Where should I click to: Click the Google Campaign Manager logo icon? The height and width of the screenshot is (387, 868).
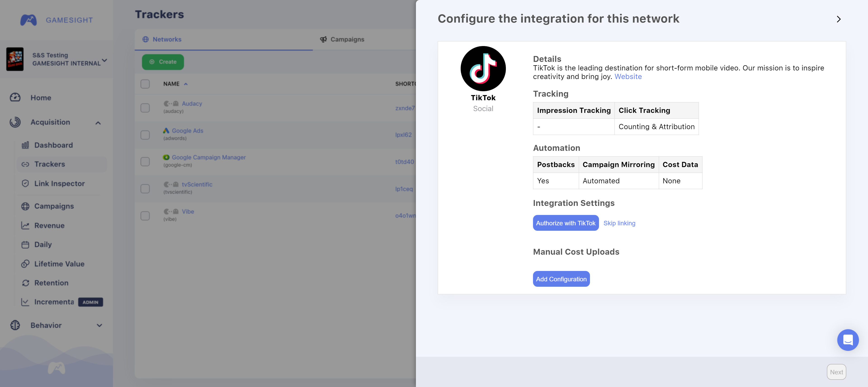click(x=166, y=158)
